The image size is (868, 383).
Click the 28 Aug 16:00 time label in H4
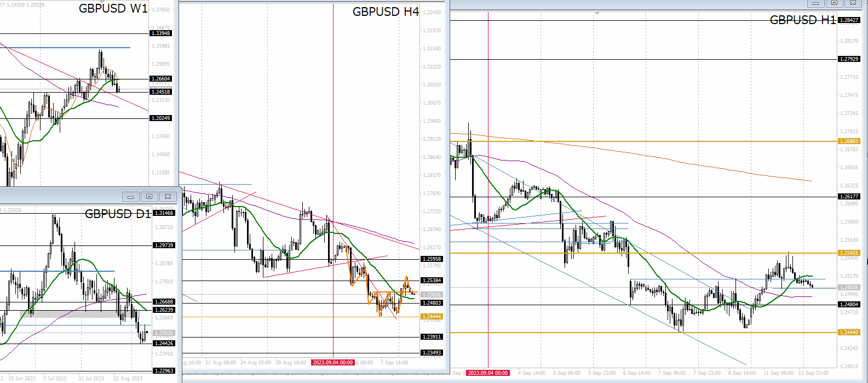point(291,363)
